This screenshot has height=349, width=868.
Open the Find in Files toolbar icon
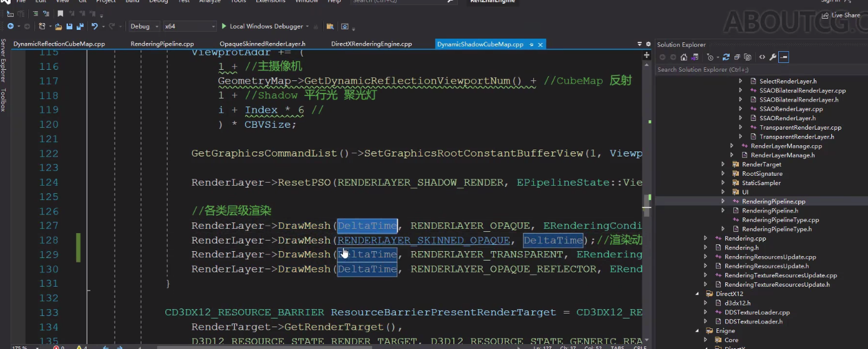click(x=330, y=26)
